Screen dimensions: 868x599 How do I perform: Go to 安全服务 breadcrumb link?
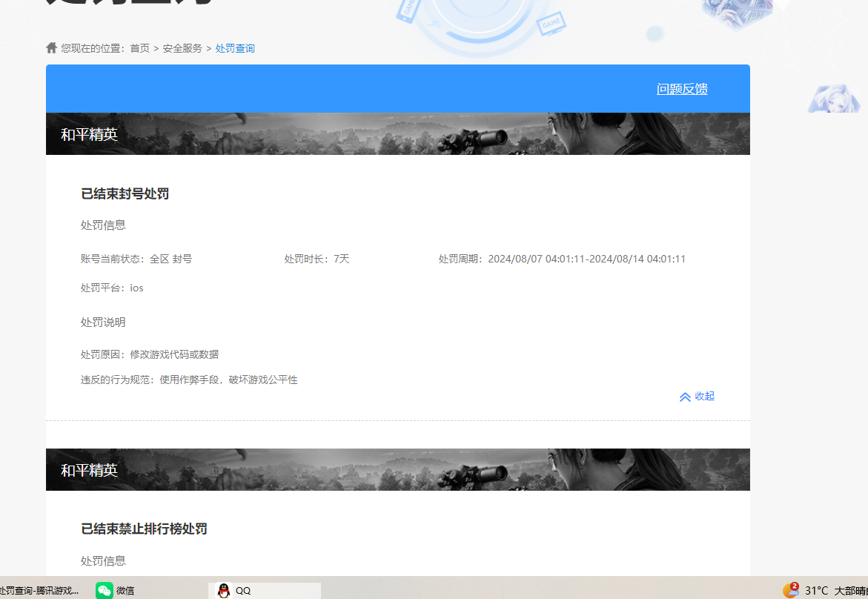pyautogui.click(x=182, y=49)
